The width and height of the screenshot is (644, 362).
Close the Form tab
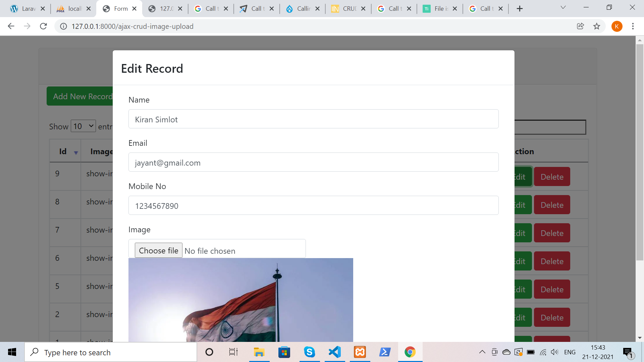135,9
